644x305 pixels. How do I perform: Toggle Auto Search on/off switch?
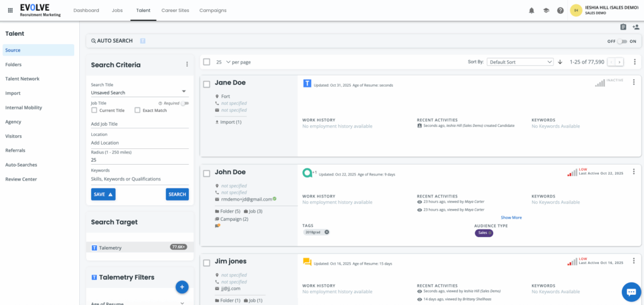coord(622,41)
